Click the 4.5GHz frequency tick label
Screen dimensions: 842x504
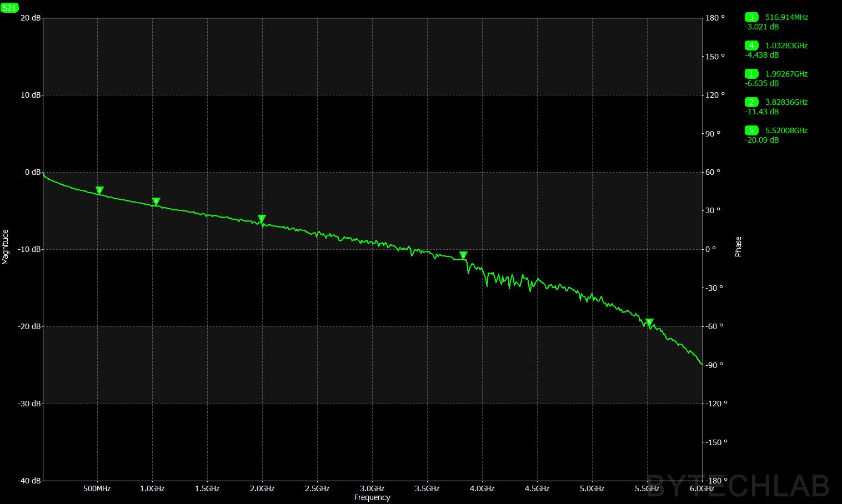[x=537, y=488]
